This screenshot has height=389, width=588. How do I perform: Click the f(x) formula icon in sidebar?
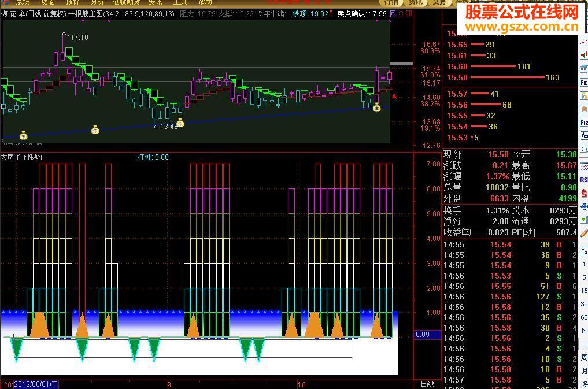click(584, 136)
